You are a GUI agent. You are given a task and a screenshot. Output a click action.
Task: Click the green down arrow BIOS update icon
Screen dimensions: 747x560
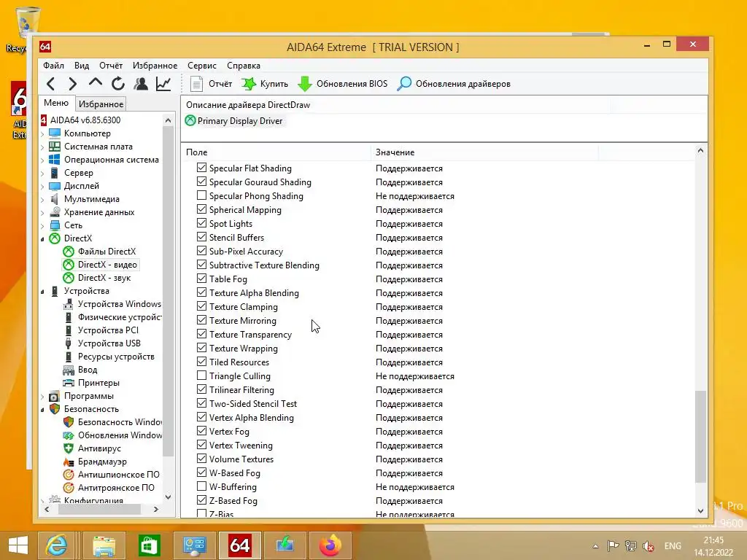click(304, 84)
